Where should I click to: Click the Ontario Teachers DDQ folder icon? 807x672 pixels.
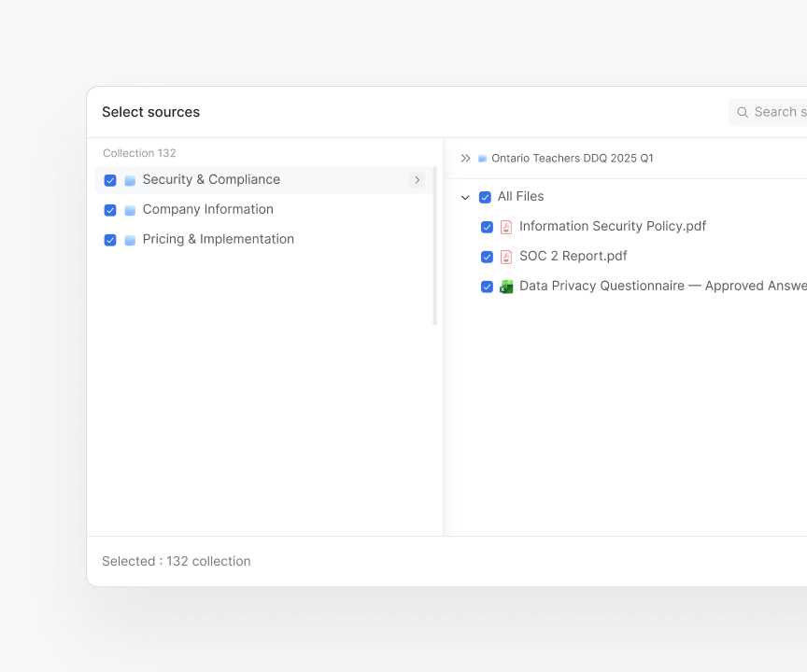pyautogui.click(x=482, y=159)
